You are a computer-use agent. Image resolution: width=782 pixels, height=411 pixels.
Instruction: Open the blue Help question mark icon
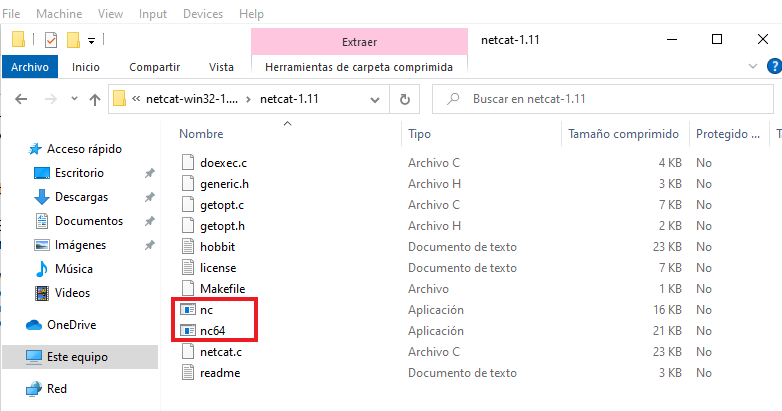775,66
